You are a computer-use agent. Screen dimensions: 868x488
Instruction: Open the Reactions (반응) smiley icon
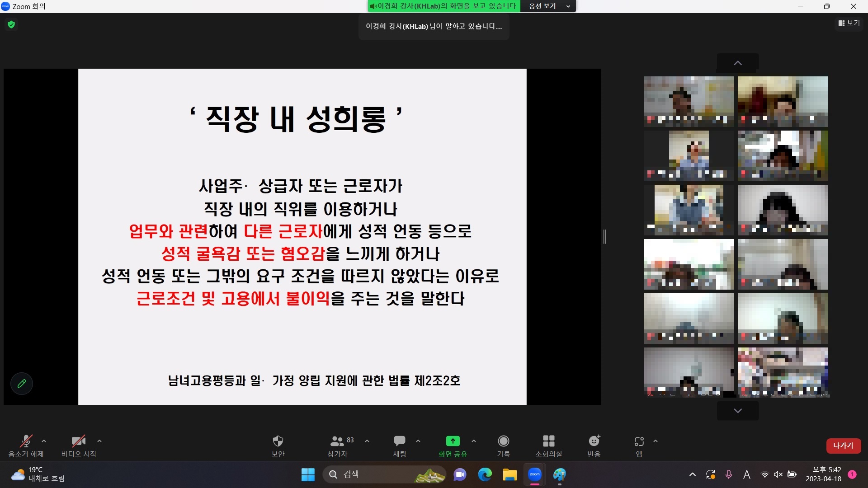(594, 441)
